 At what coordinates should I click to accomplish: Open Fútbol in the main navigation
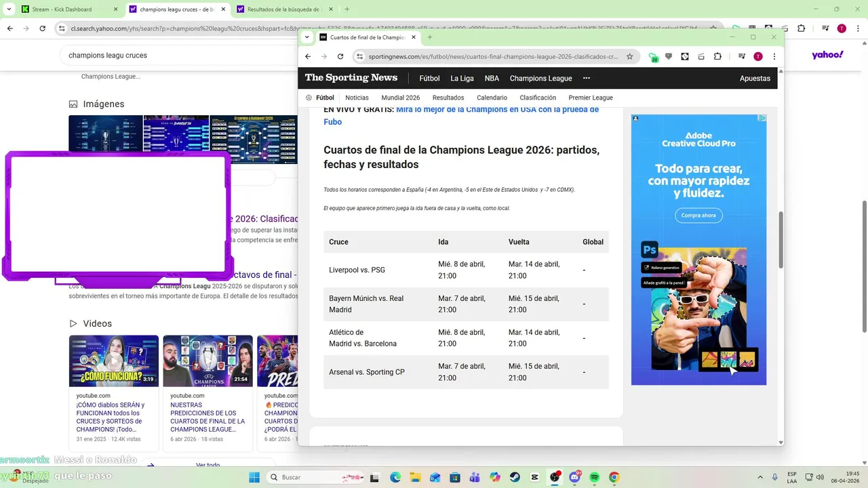pyautogui.click(x=429, y=79)
